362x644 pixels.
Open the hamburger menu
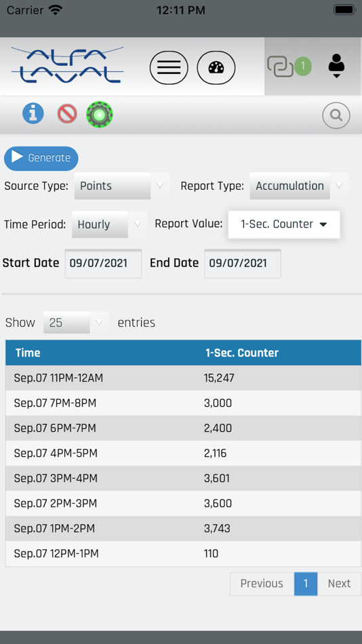coord(169,67)
